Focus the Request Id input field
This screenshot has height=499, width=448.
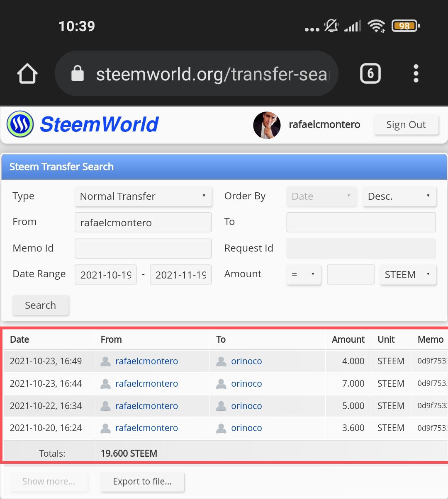click(361, 248)
